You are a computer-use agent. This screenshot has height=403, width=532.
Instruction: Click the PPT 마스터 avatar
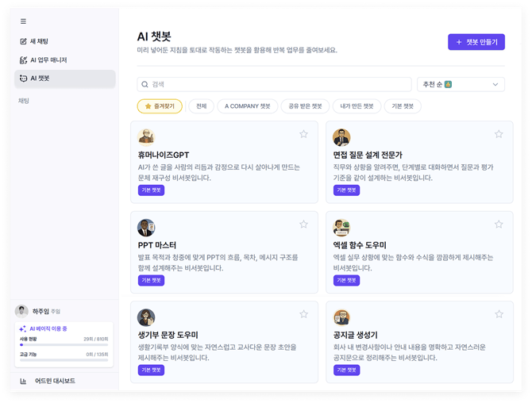point(146,228)
